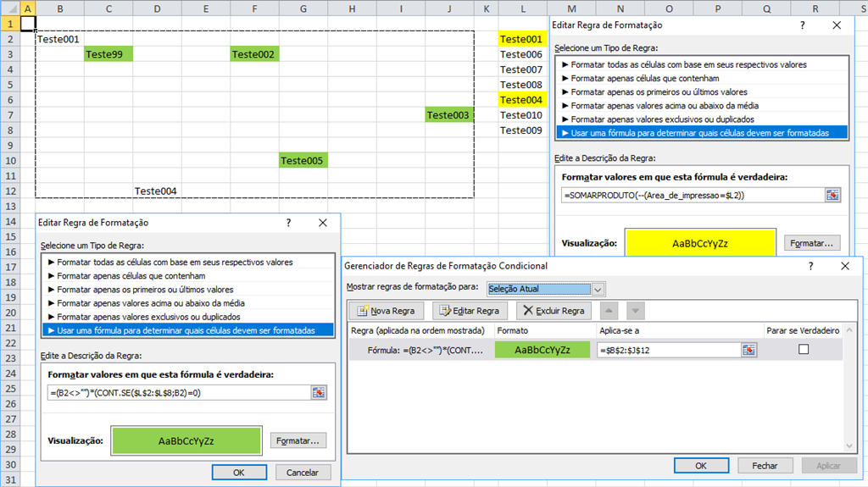Toggle the Parar se Verdadeiro checkbox

(x=804, y=349)
